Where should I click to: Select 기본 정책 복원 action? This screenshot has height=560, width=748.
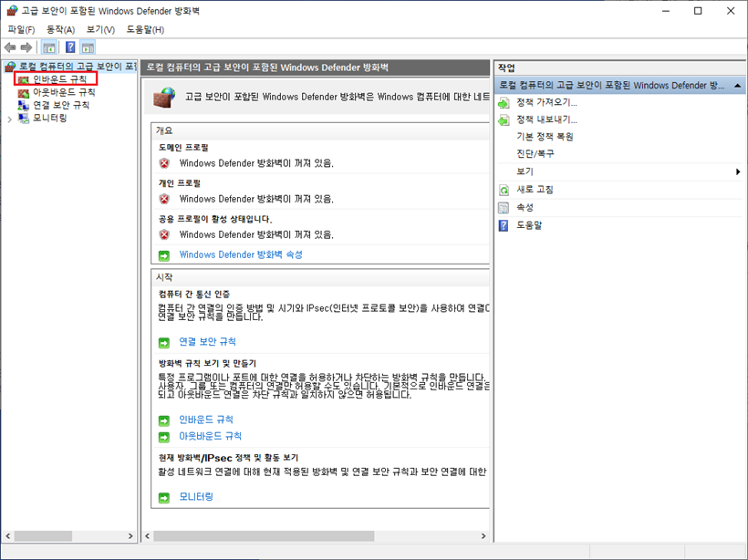click(x=545, y=137)
